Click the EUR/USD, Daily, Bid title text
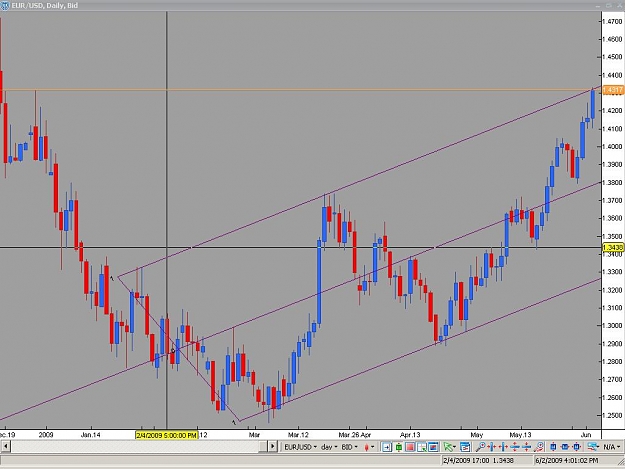Viewport: 625px width, 469px height. (x=45, y=6)
